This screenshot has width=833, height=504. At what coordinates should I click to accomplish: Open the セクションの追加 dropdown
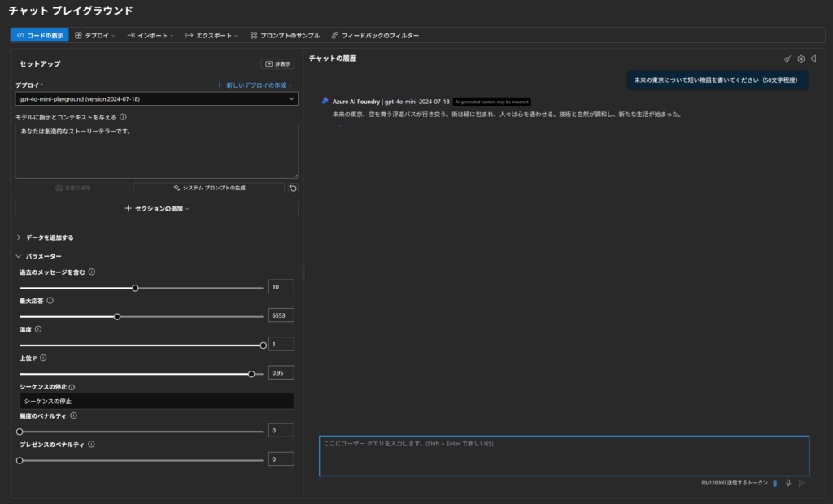tap(156, 209)
